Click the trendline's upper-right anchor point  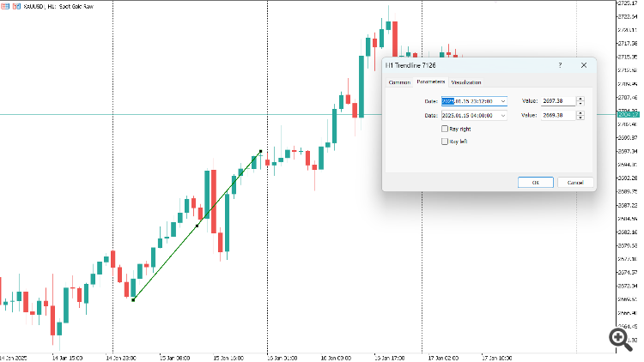coord(261,152)
